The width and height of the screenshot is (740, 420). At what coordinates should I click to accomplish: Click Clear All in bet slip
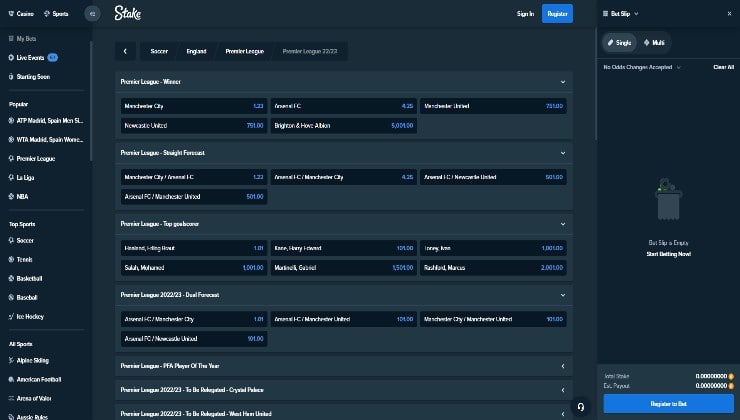(723, 67)
